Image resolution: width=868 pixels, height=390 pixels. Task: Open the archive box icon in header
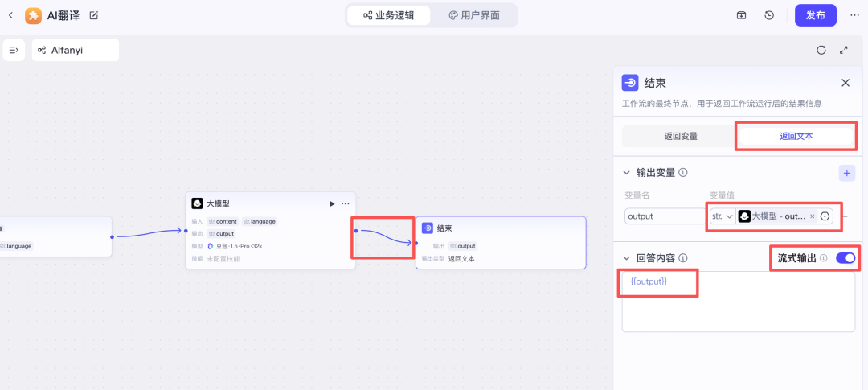741,15
